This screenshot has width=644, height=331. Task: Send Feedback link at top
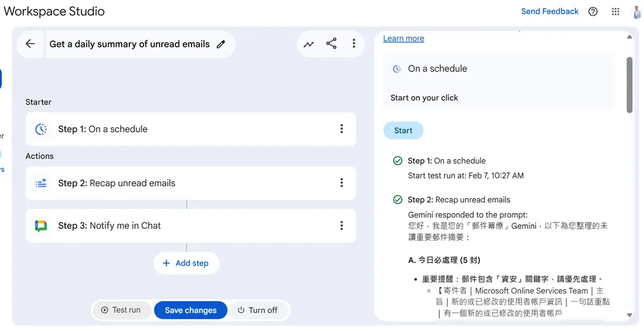coord(550,11)
